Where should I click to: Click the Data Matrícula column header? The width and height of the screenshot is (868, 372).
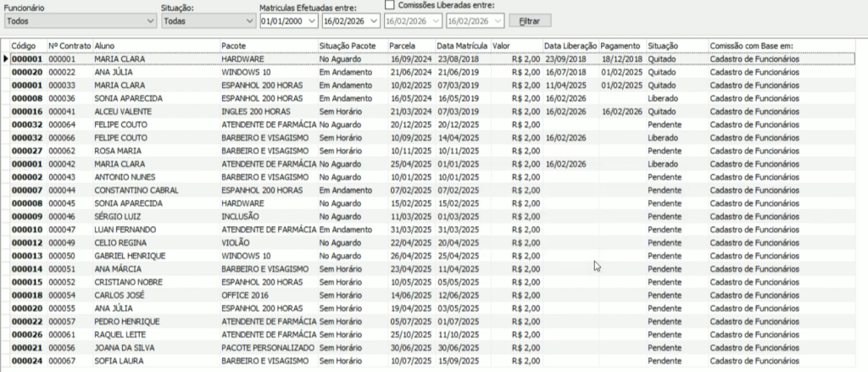click(462, 46)
